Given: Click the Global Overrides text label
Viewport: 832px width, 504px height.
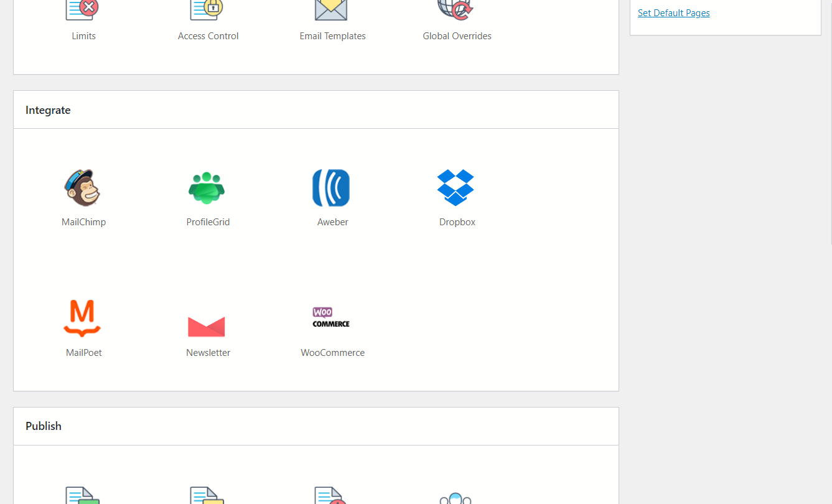Looking at the screenshot, I should (x=457, y=36).
